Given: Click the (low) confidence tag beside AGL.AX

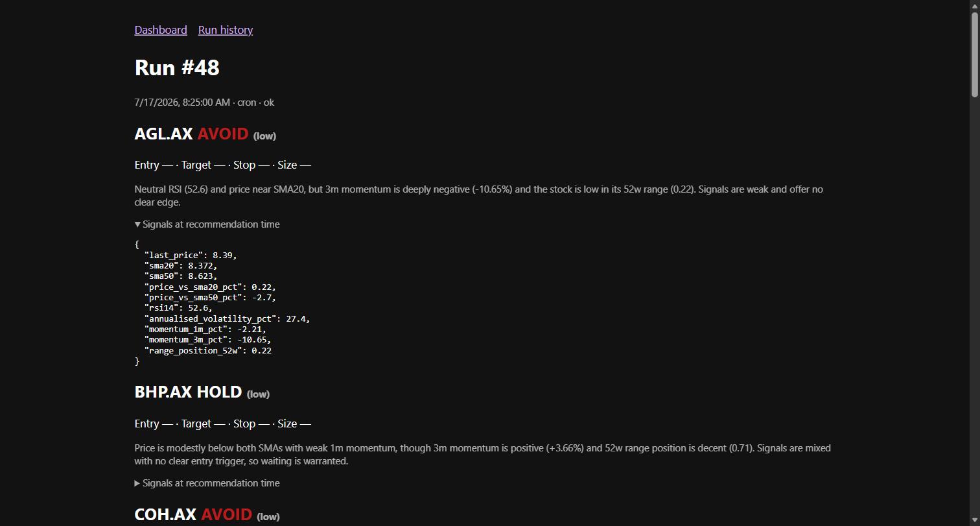Looking at the screenshot, I should (264, 136).
